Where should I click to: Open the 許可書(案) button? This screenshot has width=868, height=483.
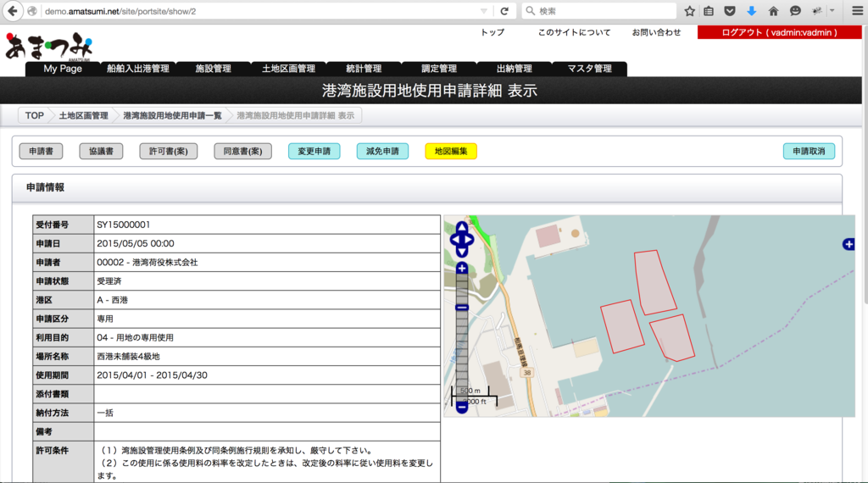click(169, 151)
